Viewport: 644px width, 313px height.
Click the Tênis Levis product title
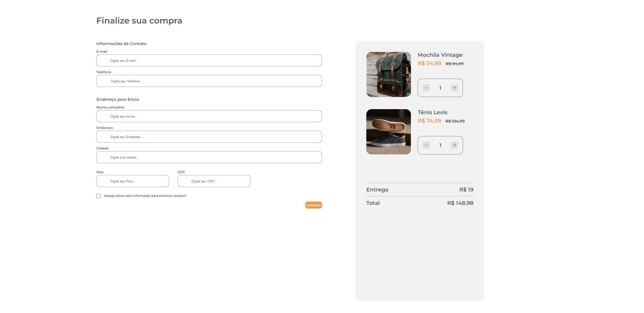432,113
